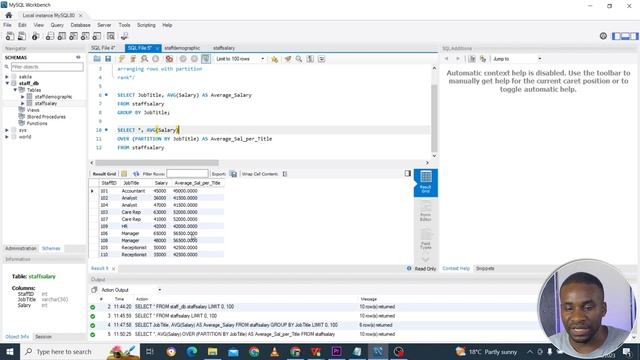
Task: Reconnect to DBMS icon in main toolbar
Action: pos(124,36)
